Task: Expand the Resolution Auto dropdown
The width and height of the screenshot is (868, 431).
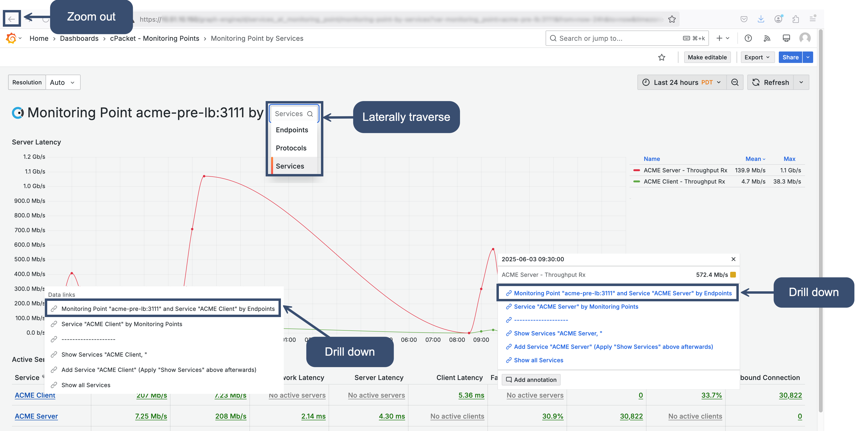Action: pos(63,82)
